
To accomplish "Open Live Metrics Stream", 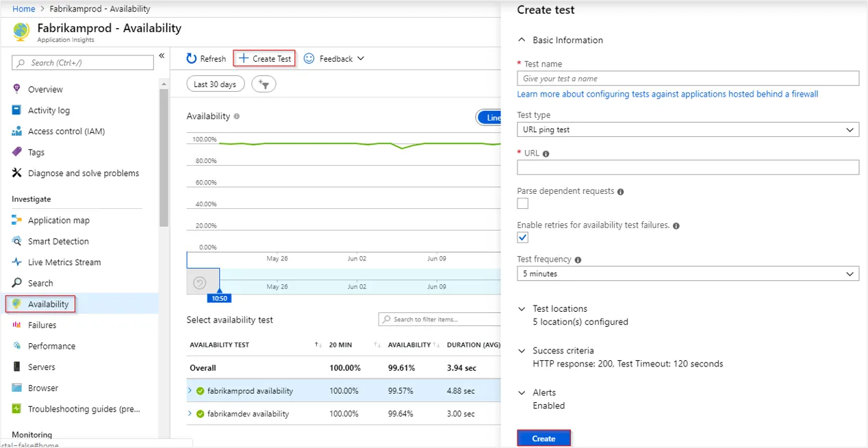I will click(x=64, y=262).
